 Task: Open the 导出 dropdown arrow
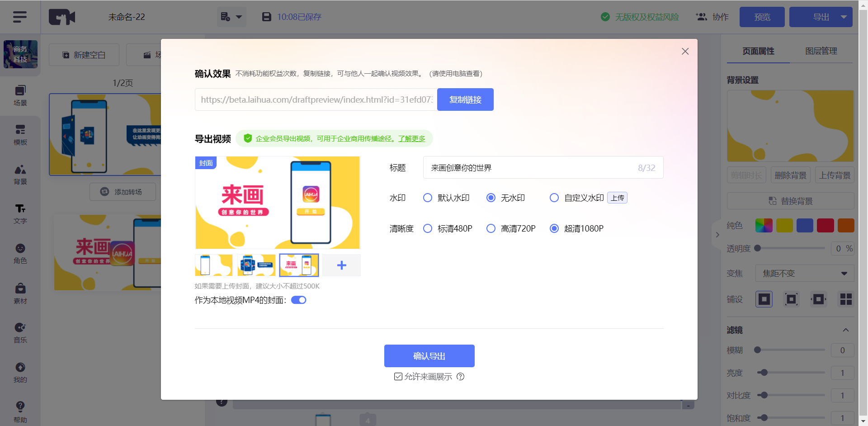point(844,17)
